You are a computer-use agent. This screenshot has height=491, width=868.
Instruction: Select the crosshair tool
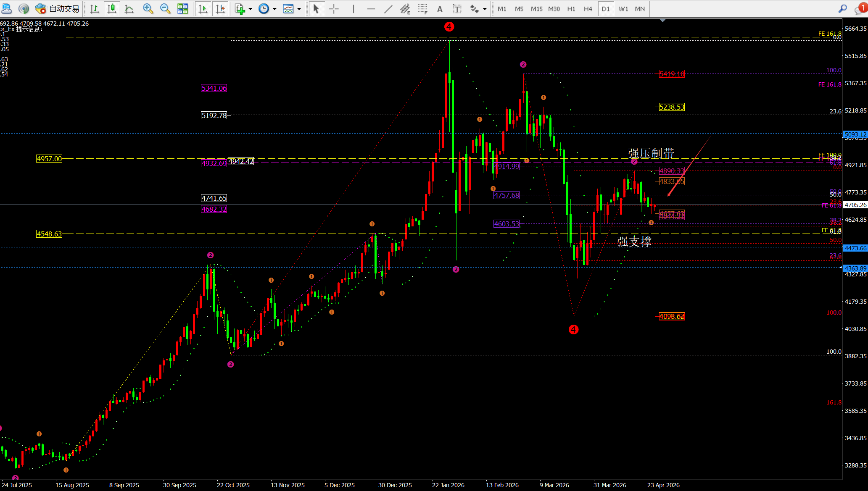point(334,9)
